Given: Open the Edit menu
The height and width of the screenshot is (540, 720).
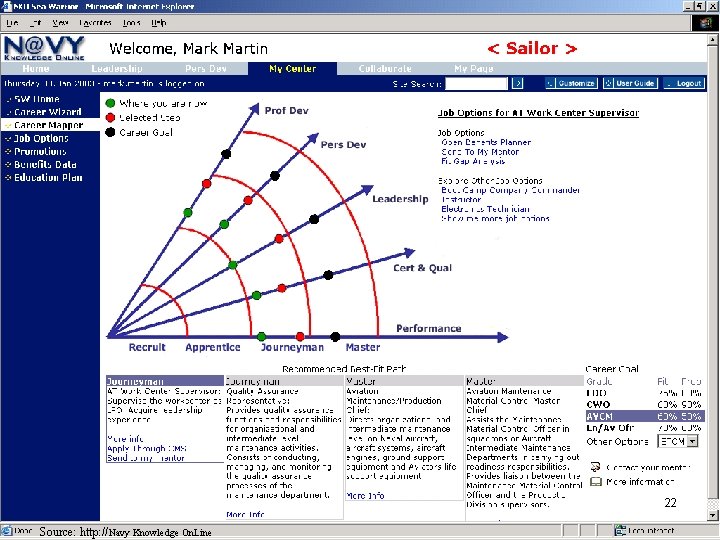Looking at the screenshot, I should pyautogui.click(x=35, y=22).
